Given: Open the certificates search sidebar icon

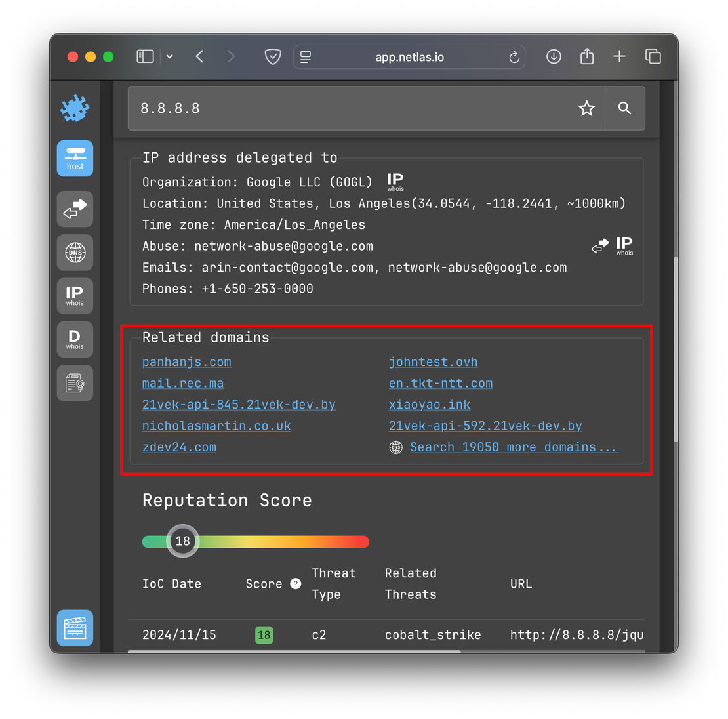Looking at the screenshot, I should [x=75, y=382].
